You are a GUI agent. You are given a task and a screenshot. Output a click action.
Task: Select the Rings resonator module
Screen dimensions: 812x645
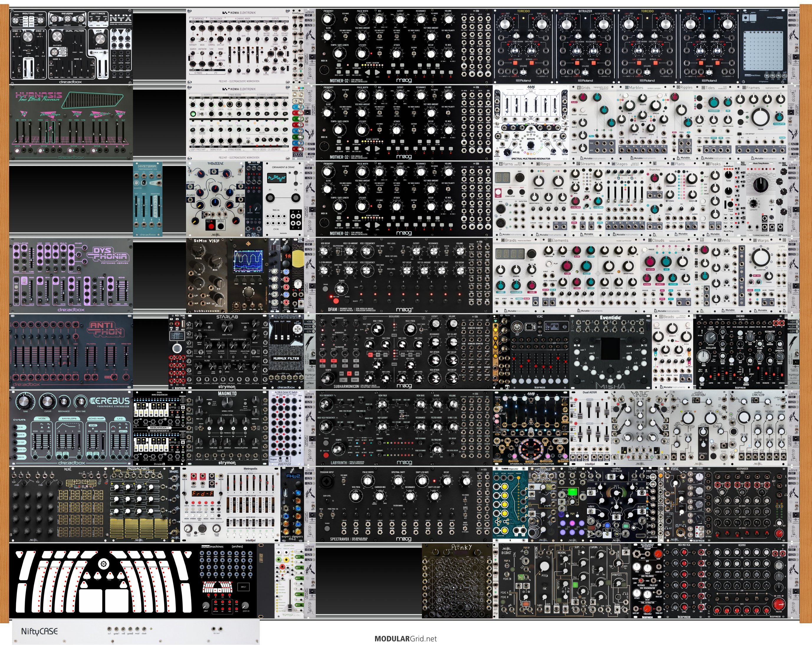(549, 199)
